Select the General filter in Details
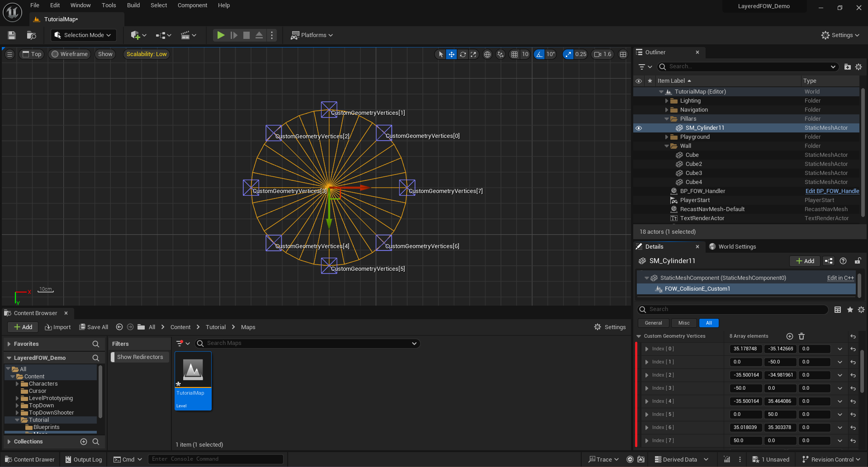The height and width of the screenshot is (467, 868). [653, 323]
